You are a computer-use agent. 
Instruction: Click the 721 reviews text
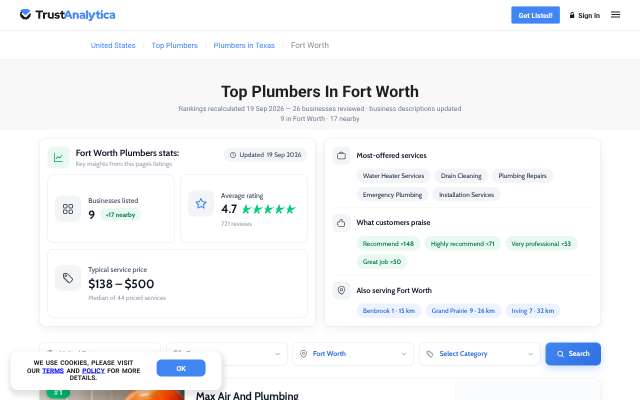pos(236,224)
